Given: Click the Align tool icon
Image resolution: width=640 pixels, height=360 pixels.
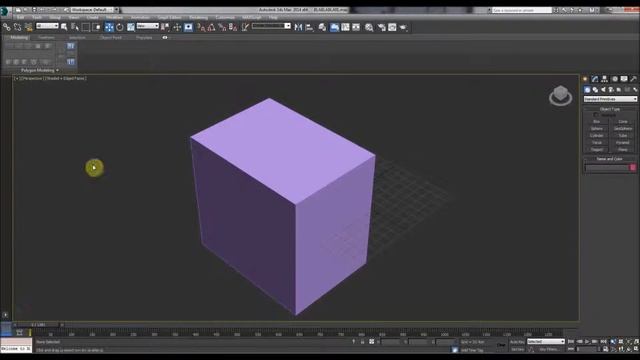Looking at the screenshot, I should [x=309, y=27].
